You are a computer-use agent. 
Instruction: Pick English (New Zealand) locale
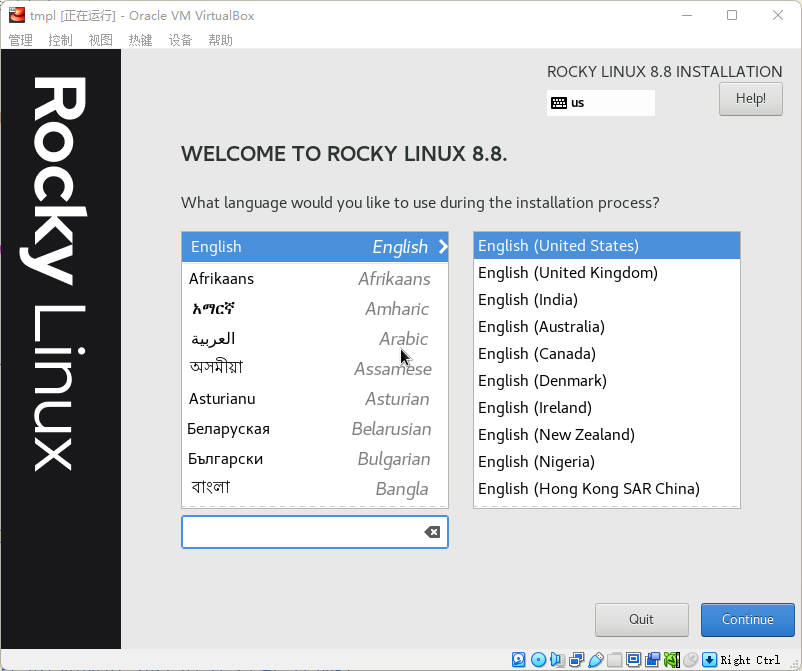point(607,435)
